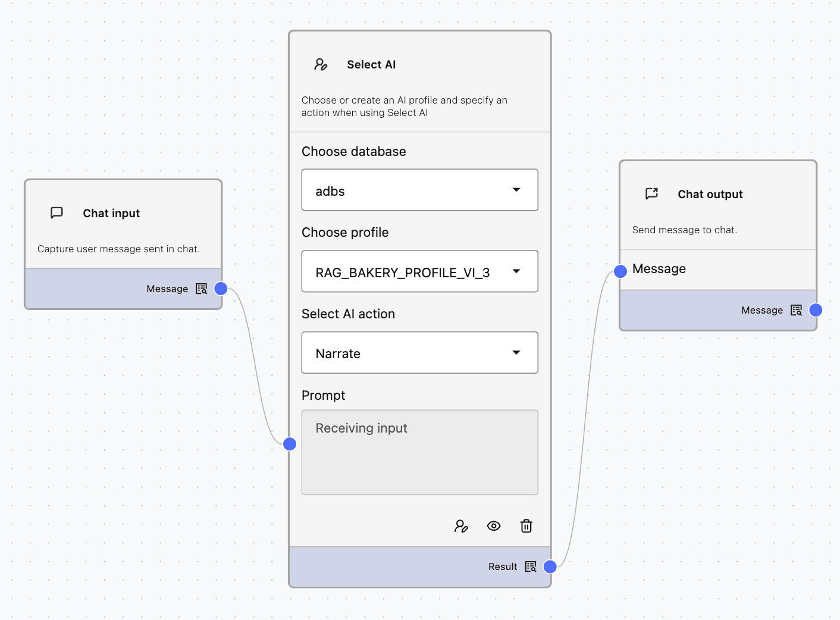Click the profile icon in Select AI footer
This screenshot has height=620, width=840.
[x=461, y=526]
